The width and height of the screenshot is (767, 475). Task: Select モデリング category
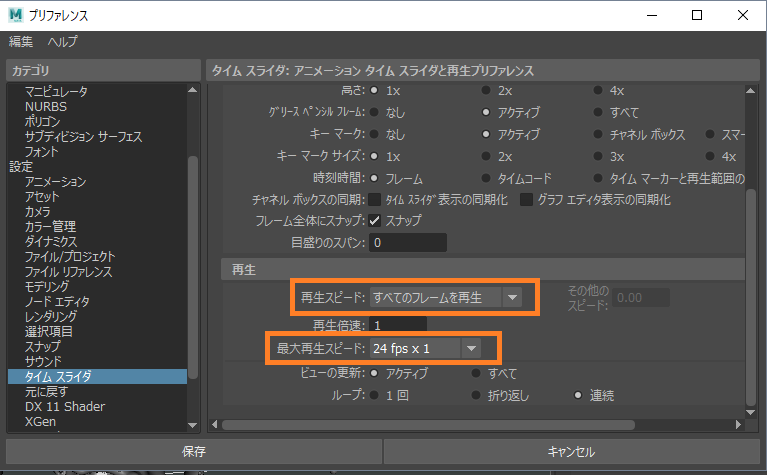[47, 287]
